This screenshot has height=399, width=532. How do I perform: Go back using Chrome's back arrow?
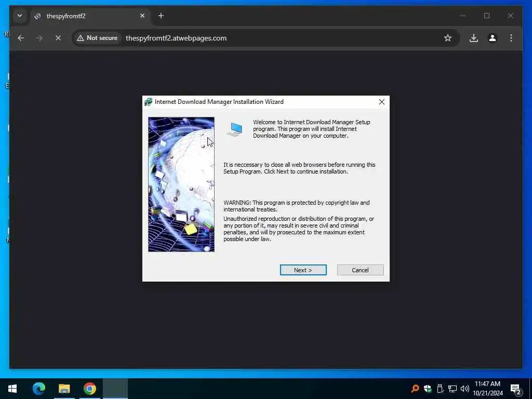tap(21, 38)
